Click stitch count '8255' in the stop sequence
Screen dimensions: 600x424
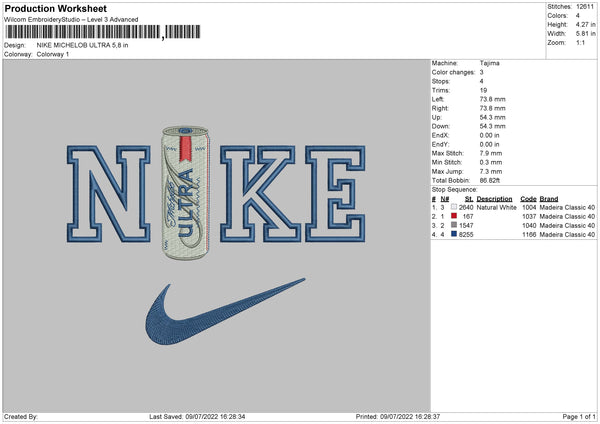pos(466,235)
